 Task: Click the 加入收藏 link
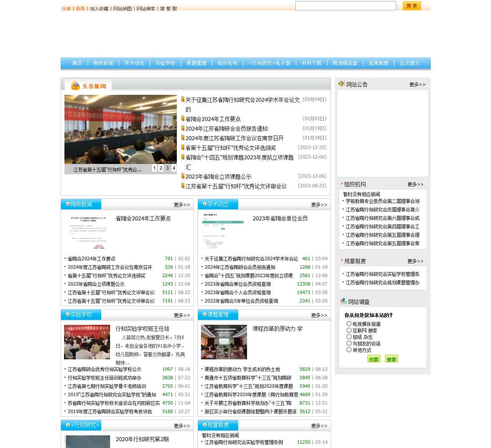coord(99,8)
